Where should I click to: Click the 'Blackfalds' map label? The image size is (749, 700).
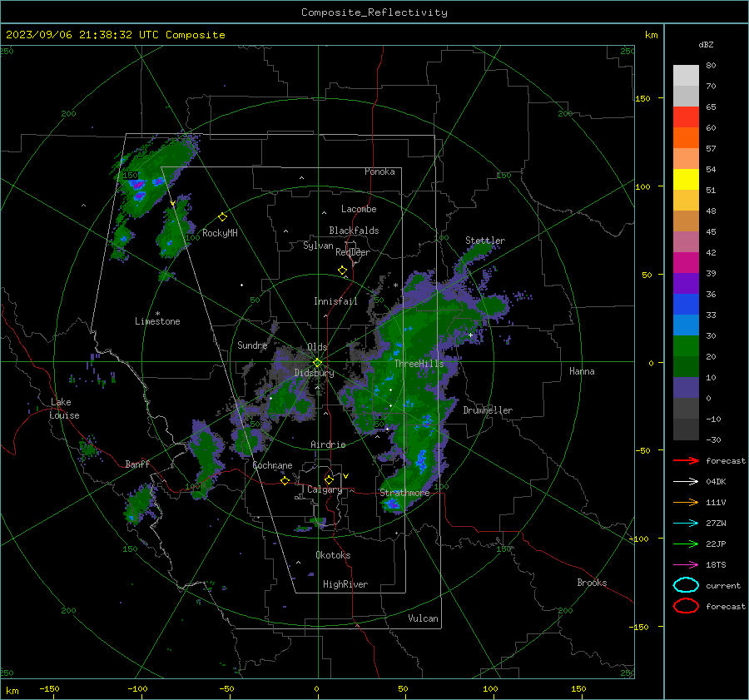coord(354,231)
